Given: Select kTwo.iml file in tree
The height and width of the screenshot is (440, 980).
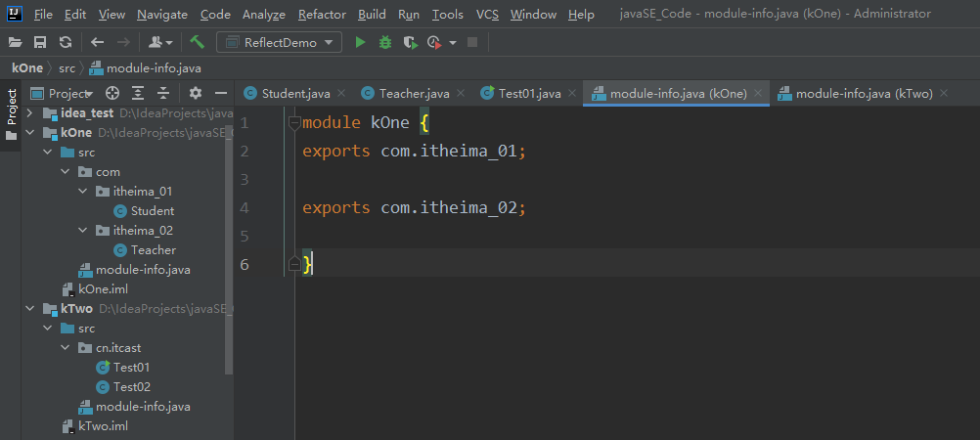Looking at the screenshot, I should [103, 426].
